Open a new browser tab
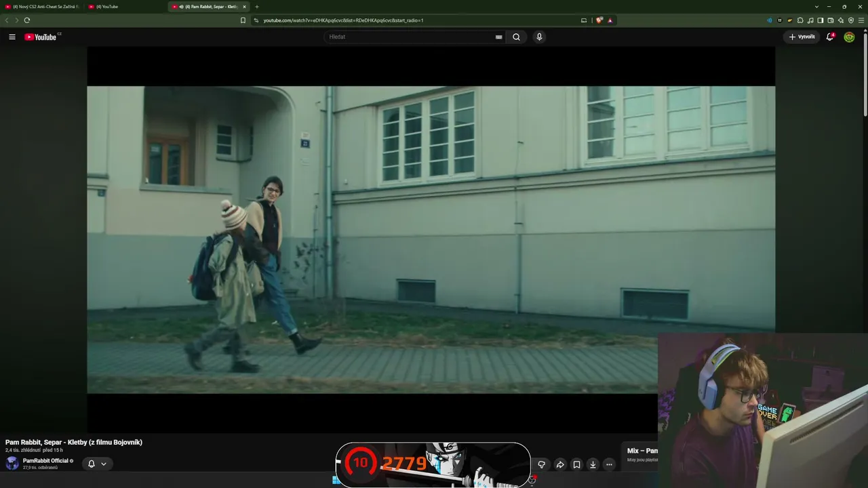Viewport: 868px width, 488px height. pyautogui.click(x=257, y=7)
